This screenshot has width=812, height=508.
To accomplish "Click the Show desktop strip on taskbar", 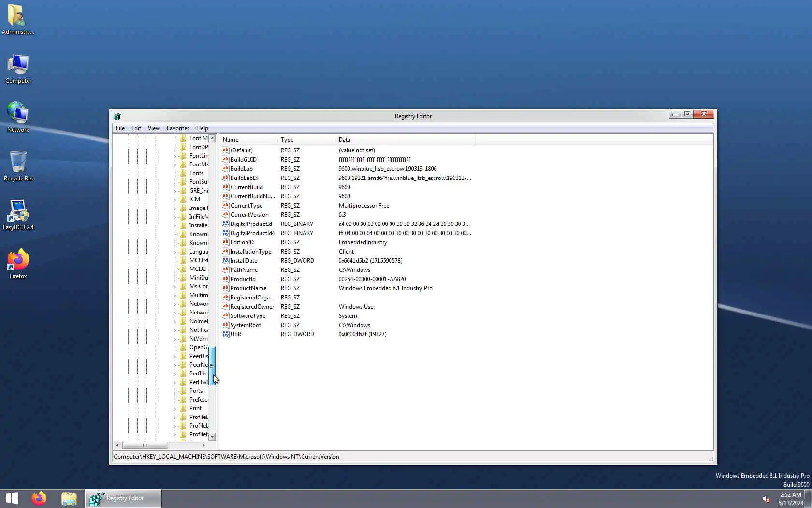I will 809,499.
